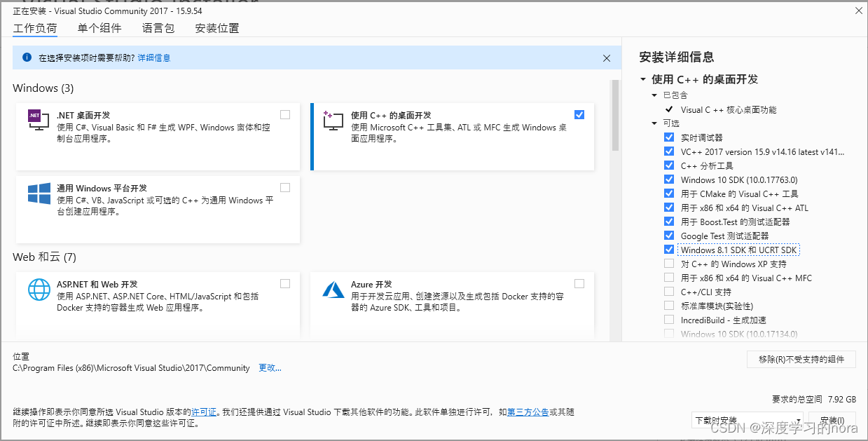Collapse the 可选 components list
Screen dimensions: 868x441
pos(654,123)
